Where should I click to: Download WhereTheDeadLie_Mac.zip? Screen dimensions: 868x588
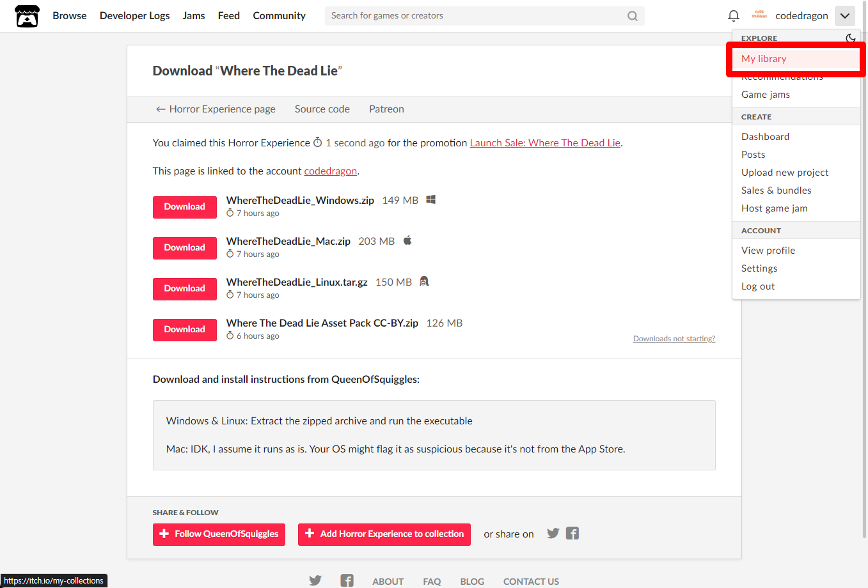185,248
